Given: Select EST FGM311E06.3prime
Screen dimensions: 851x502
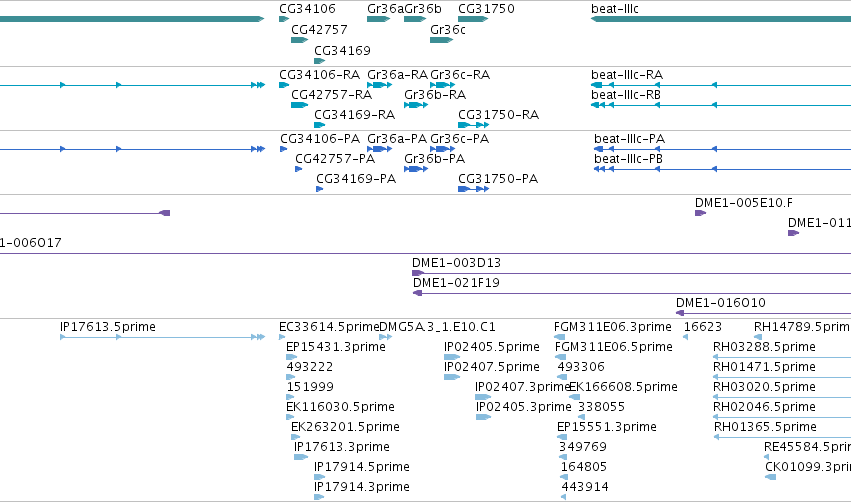Looking at the screenshot, I should click(x=613, y=327).
